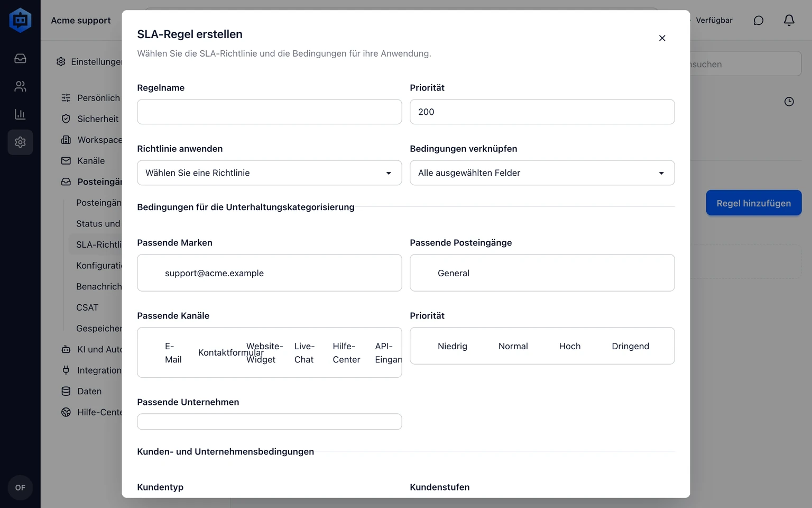Click the building icon beside Workspace

pos(66,140)
